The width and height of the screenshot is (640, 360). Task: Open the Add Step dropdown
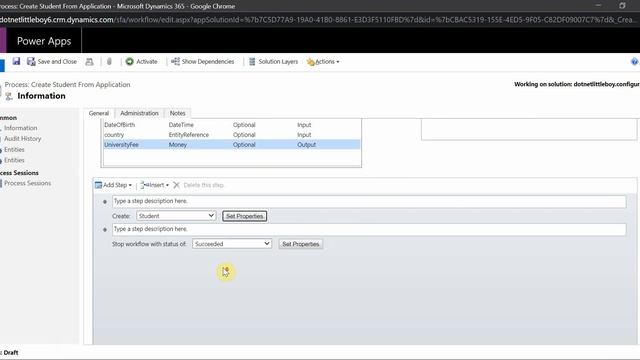(x=113, y=185)
